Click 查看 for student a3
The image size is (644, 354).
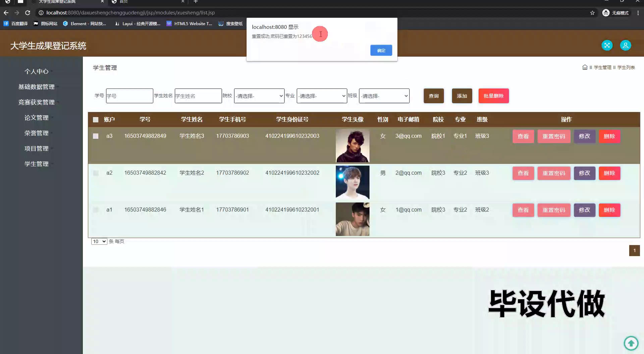coord(523,136)
